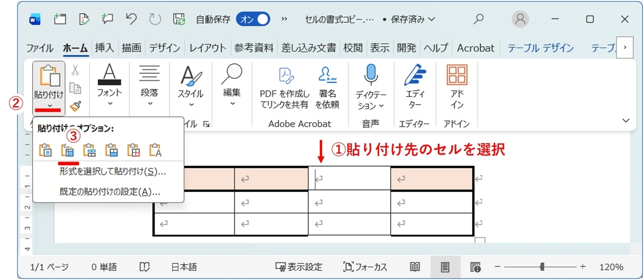Choose the fourth paste option icon
The height and width of the screenshot is (280, 644).
[111, 150]
